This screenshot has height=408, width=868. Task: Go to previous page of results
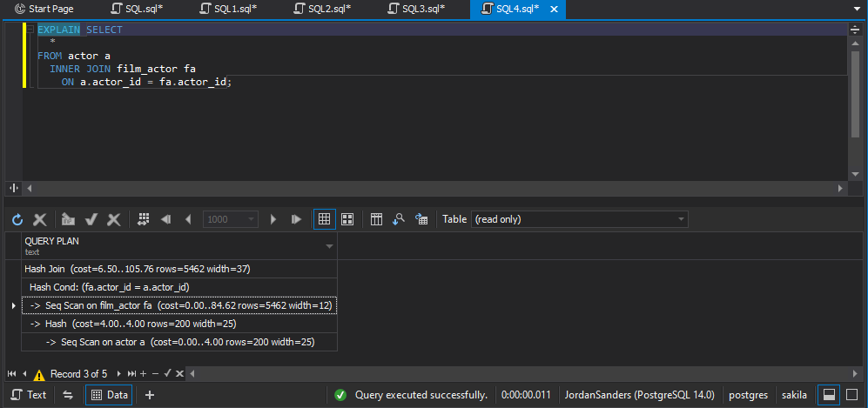pyautogui.click(x=188, y=219)
